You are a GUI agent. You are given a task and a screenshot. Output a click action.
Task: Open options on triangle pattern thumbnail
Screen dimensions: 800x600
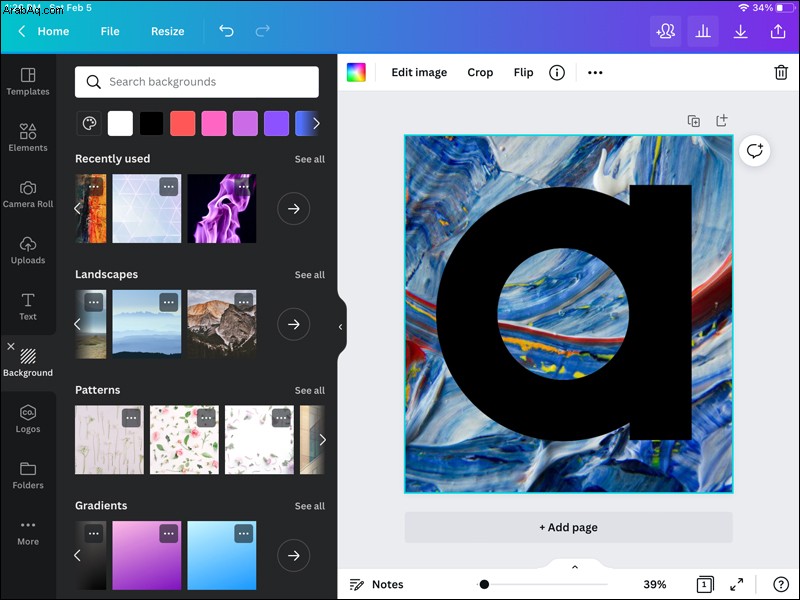169,186
